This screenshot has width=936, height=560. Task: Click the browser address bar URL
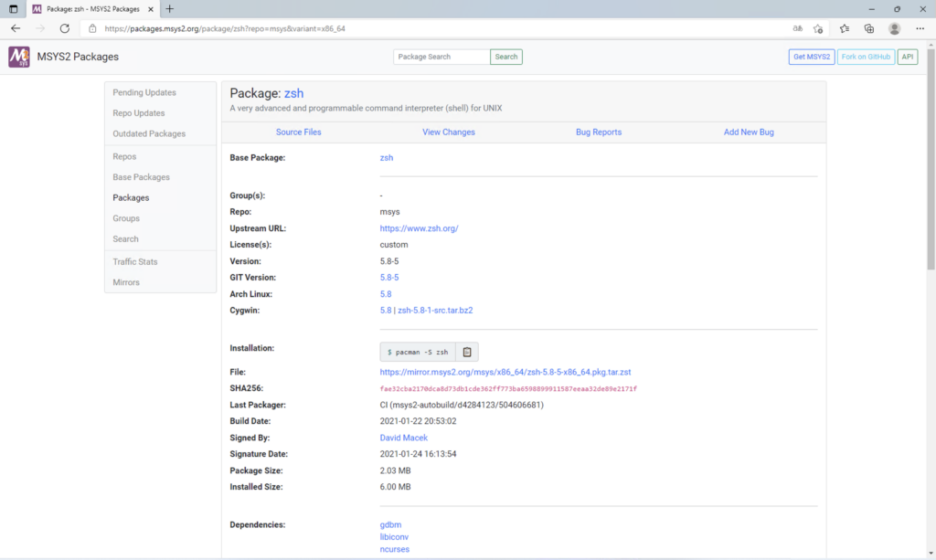[x=225, y=28]
